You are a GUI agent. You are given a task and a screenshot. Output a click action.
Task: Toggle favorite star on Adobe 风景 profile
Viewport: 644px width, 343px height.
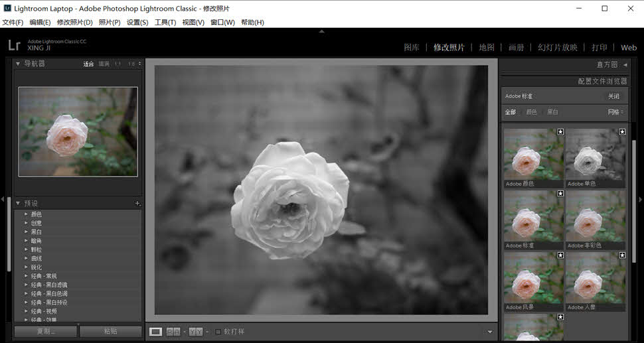[560, 255]
